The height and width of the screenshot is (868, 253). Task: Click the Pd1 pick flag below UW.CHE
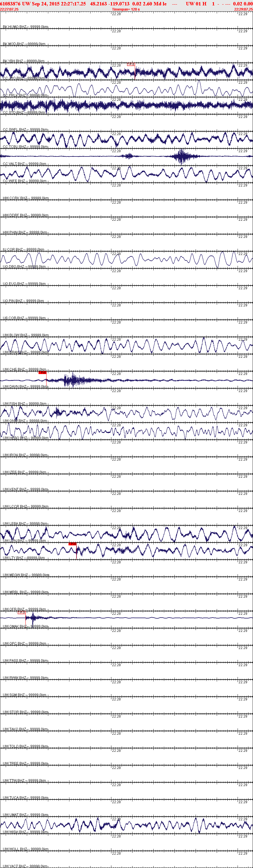coord(43,373)
